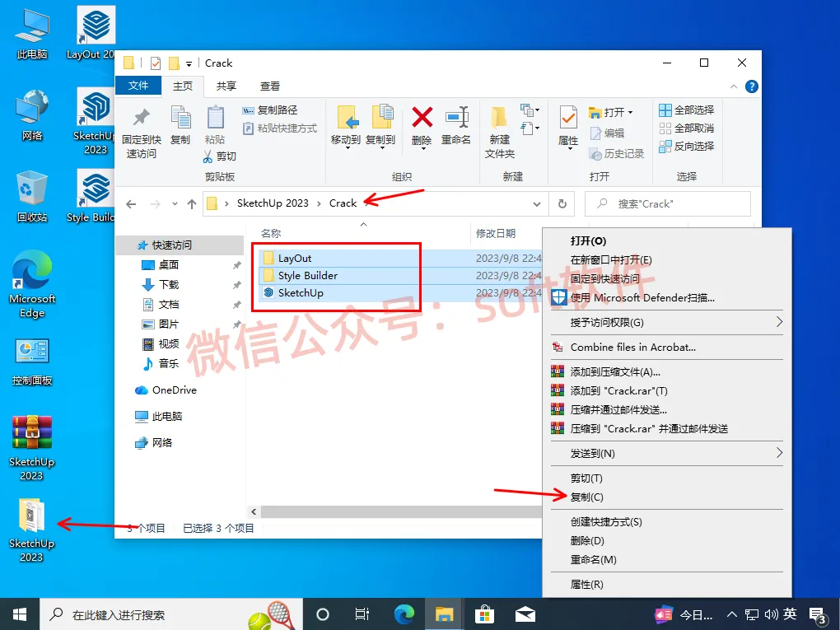Expand the ribbon Open button dropdown

[631, 113]
